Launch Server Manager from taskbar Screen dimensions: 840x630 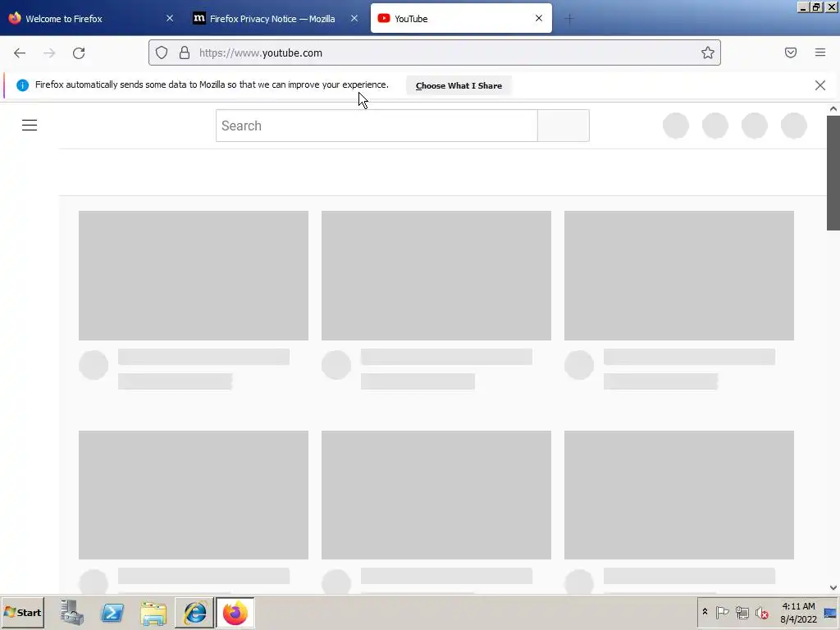pos(72,612)
